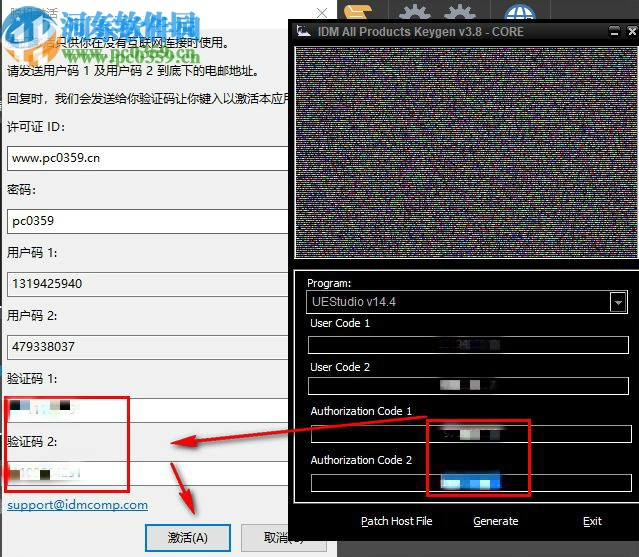Viewport: 639px width, 557px height.
Task: Close the offline activation dialog
Action: 322,13
